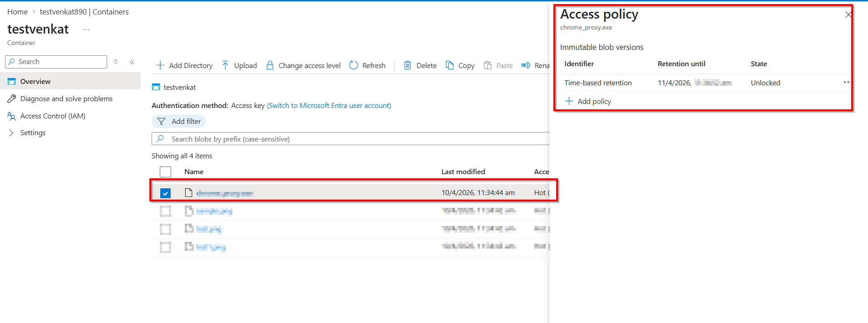Close the Access policy panel

(x=848, y=15)
